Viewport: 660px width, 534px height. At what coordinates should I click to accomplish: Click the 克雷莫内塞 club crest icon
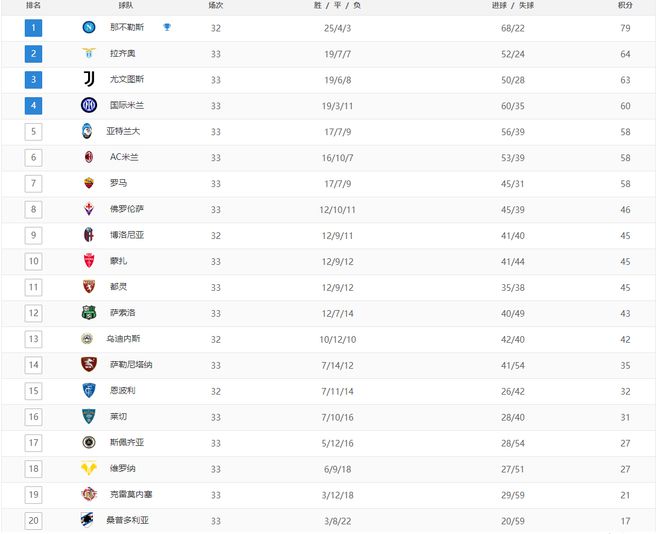[88, 494]
